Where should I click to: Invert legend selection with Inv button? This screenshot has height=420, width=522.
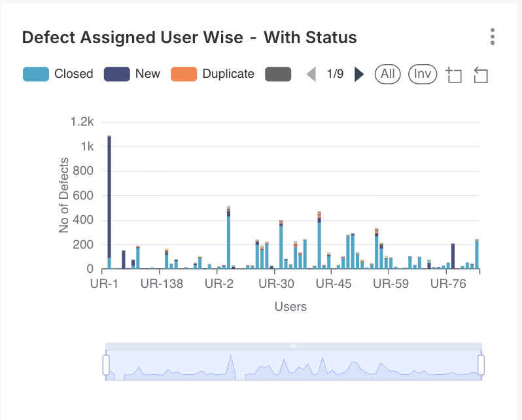(x=423, y=74)
